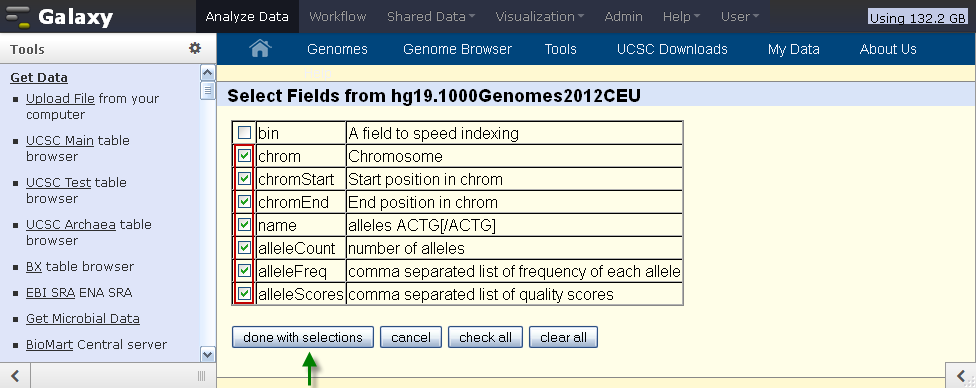The height and width of the screenshot is (388, 976).
Task: Click the tools panel scrollbar thumb
Action: coord(208,90)
